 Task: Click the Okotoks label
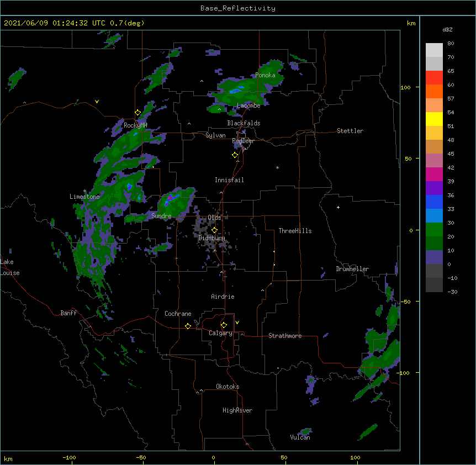coord(228,387)
